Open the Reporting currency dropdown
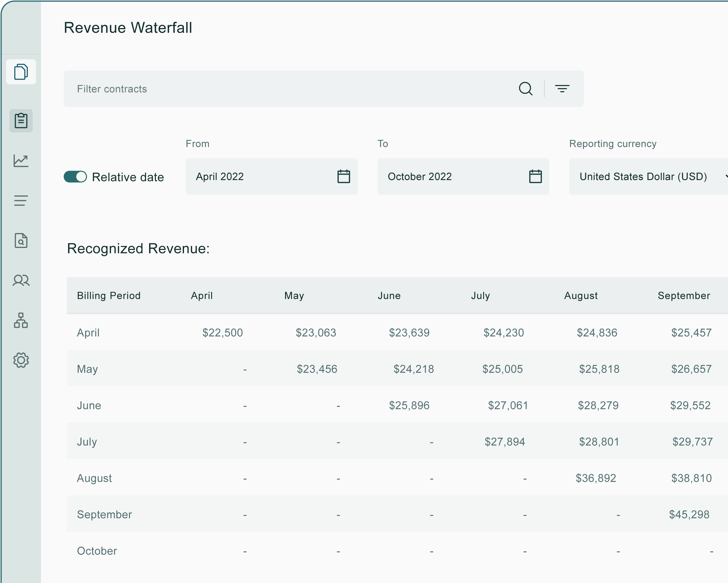The height and width of the screenshot is (583, 728). click(x=648, y=177)
